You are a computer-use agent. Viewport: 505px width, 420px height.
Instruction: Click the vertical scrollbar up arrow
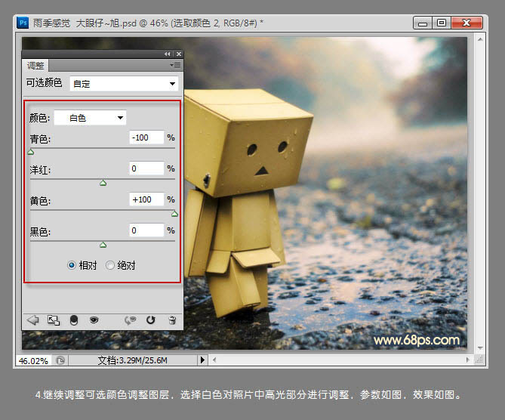480,39
